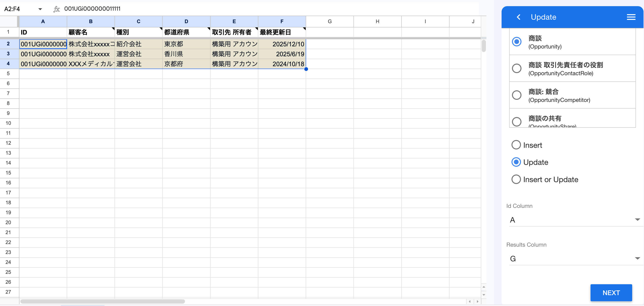The width and height of the screenshot is (644, 306).
Task: Click the NEXT button
Action: coord(611,293)
